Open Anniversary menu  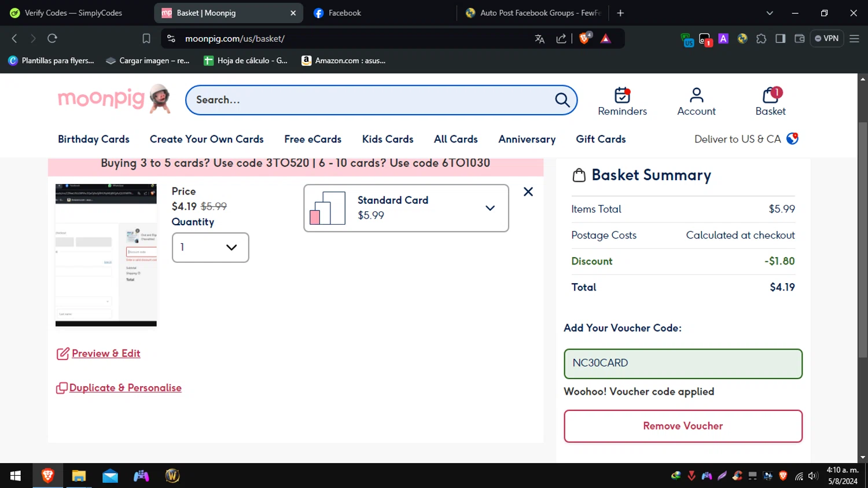527,139
